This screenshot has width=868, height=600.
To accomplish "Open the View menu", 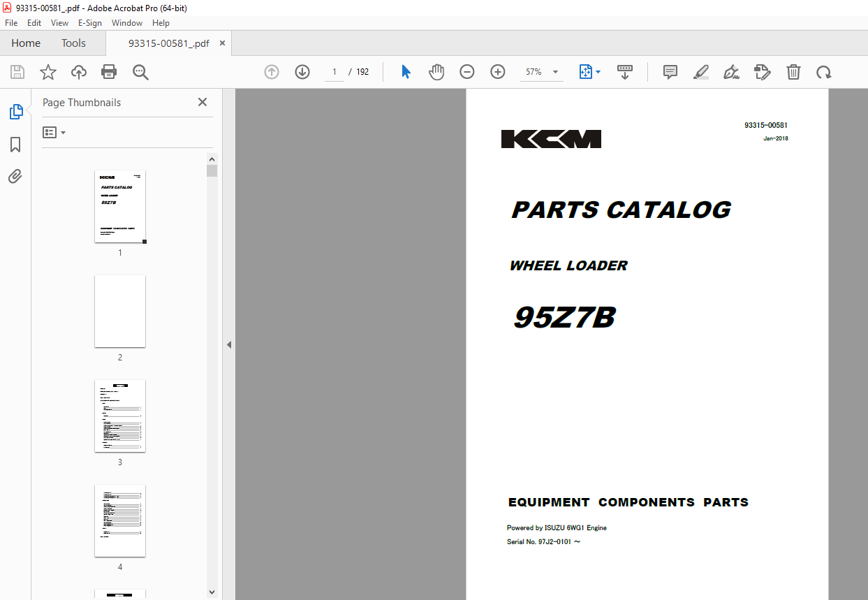I will click(59, 22).
